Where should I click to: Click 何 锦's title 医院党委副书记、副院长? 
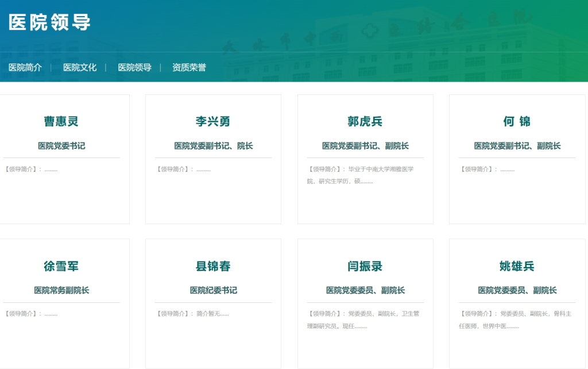(517, 146)
